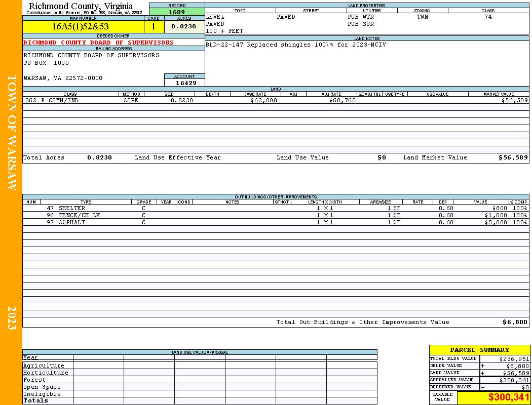Click base rate $62,000
Viewport: 532px width, 405px height.
(264, 100)
